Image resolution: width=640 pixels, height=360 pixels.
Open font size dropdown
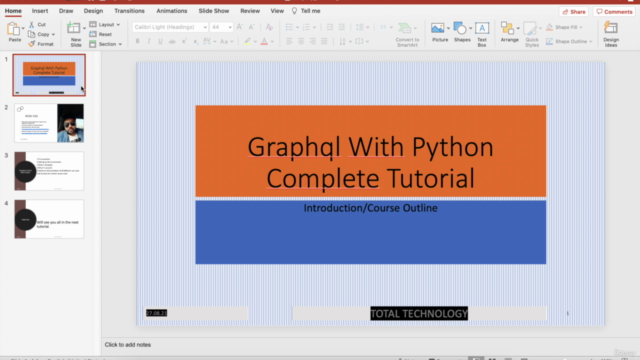[230, 27]
